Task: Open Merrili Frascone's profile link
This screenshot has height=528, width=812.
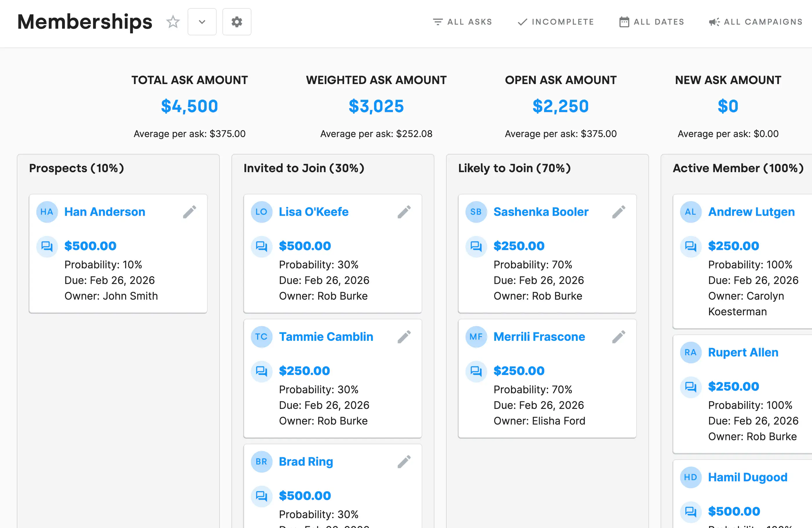Action: click(539, 337)
